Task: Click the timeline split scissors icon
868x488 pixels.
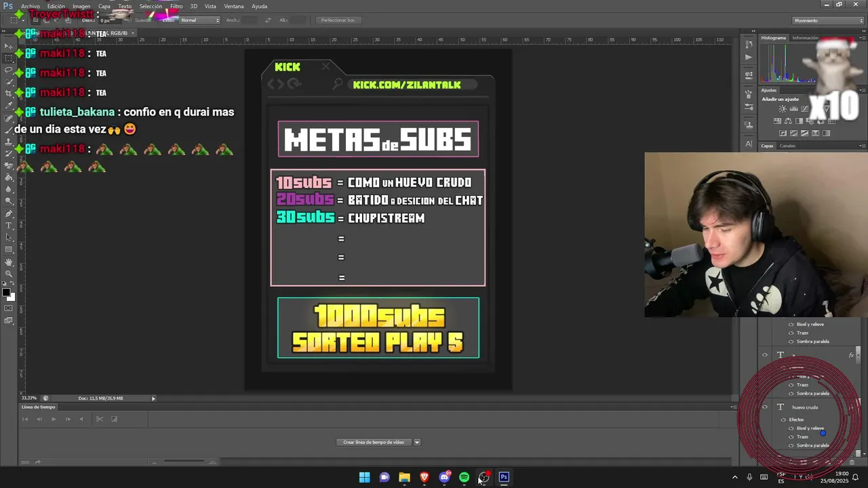Action: tap(99, 419)
